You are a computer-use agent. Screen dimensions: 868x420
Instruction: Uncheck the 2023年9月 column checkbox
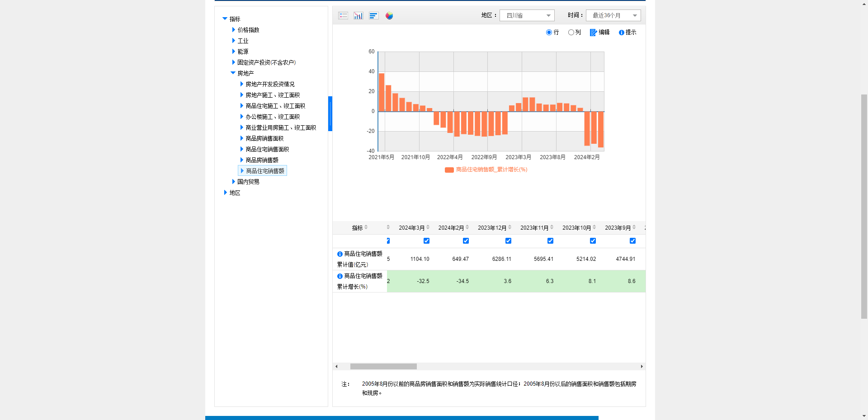[632, 241]
